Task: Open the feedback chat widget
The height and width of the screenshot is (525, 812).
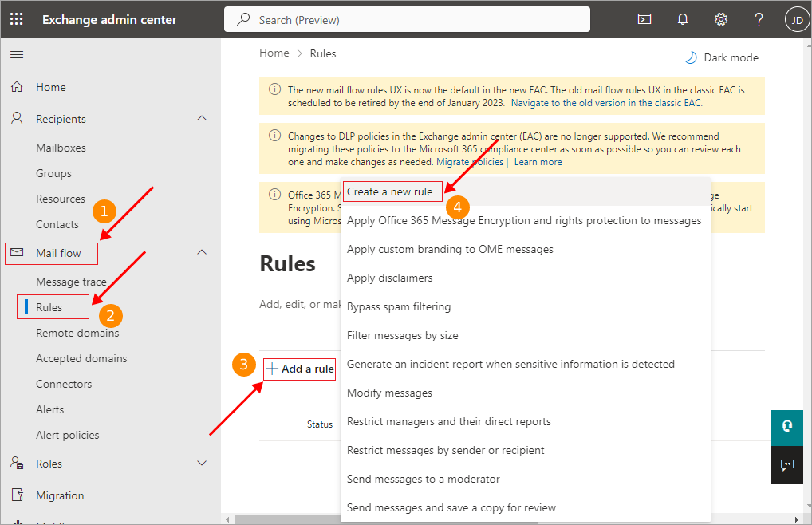Action: [787, 465]
